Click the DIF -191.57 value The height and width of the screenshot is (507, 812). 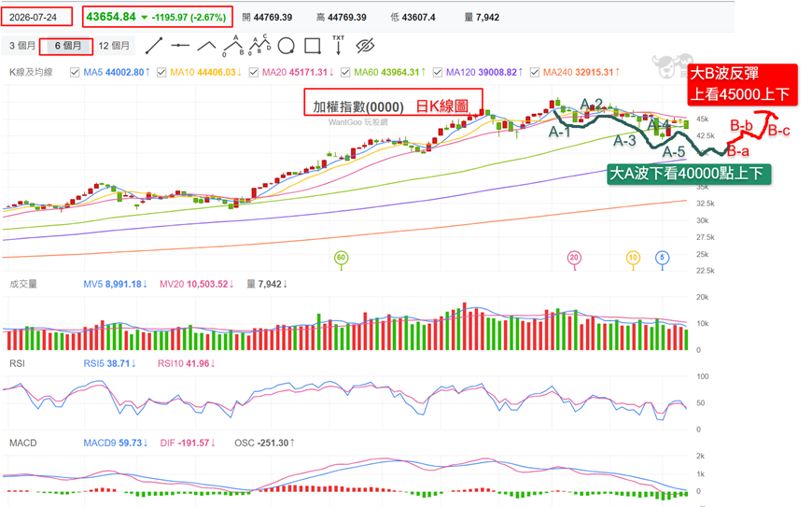(x=188, y=443)
